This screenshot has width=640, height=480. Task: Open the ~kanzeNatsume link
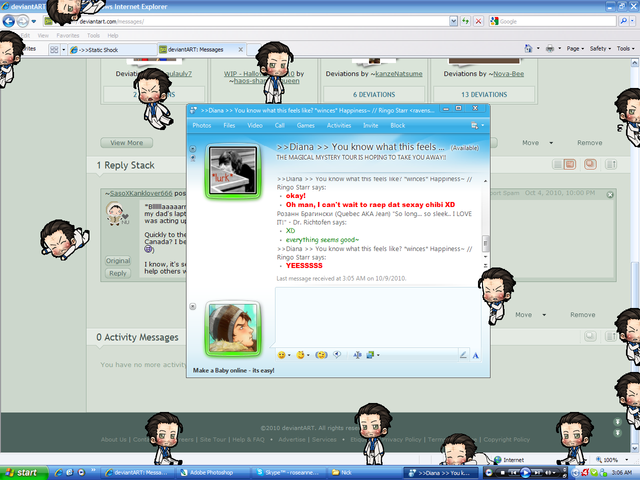[398, 74]
